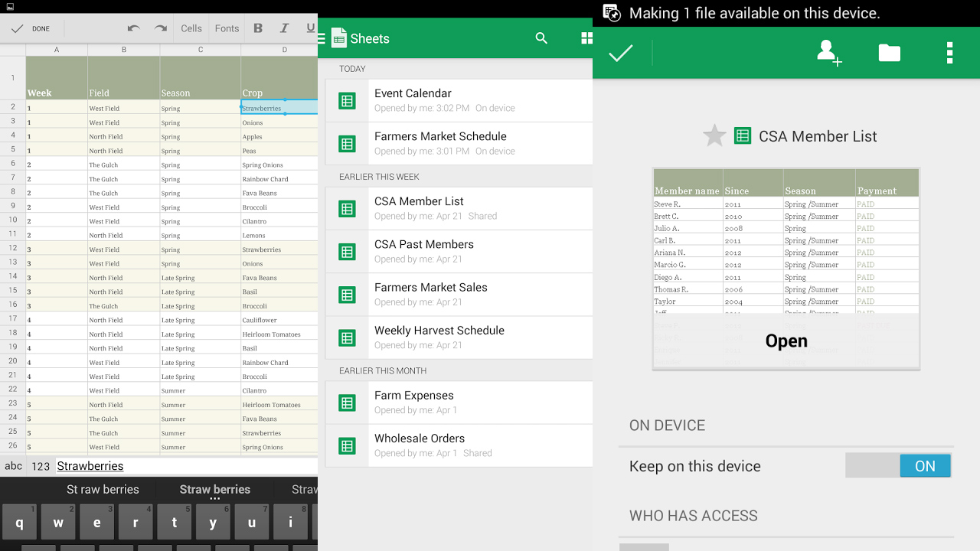This screenshot has height=551, width=980.
Task: Choose the 'Straw berries' keyboard suggestion
Action: click(x=214, y=489)
